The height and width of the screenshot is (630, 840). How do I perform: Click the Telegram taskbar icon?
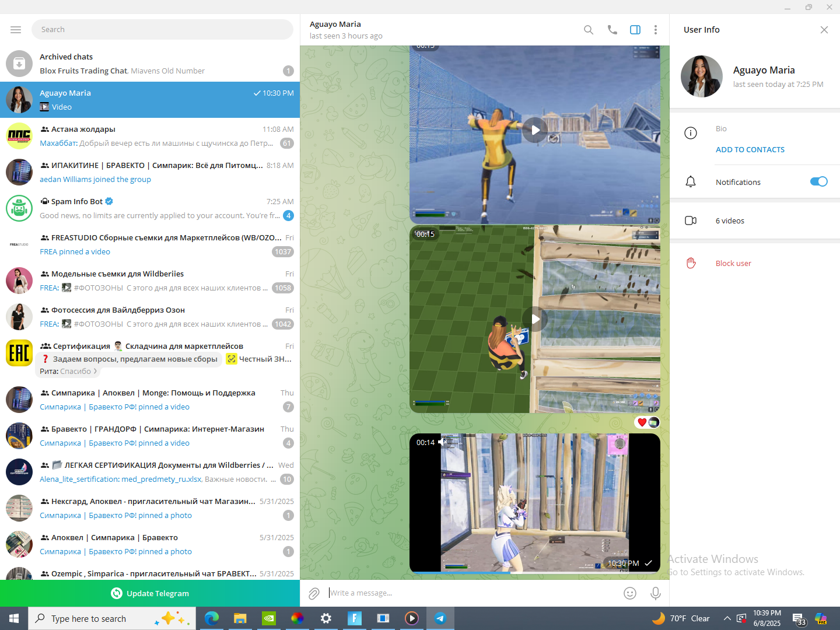(x=440, y=618)
